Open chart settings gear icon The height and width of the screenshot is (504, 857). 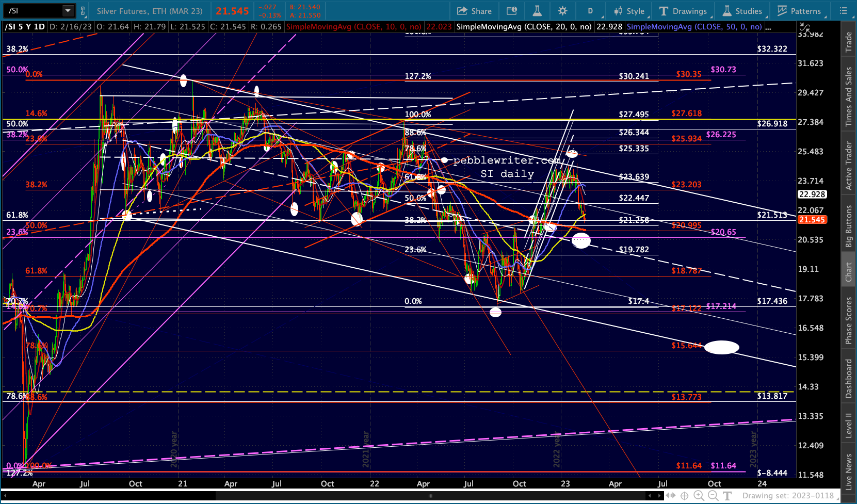[562, 11]
